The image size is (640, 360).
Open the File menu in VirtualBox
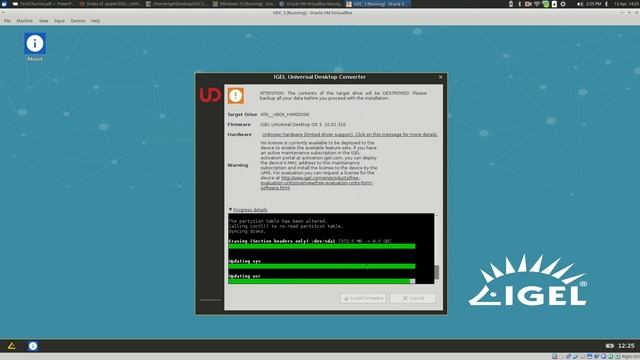click(x=7, y=21)
